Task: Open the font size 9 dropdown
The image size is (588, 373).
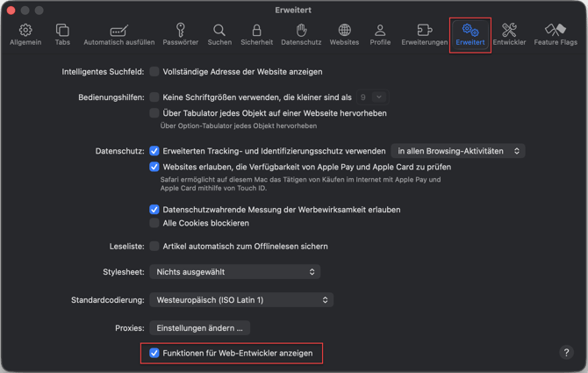Action: coord(372,97)
